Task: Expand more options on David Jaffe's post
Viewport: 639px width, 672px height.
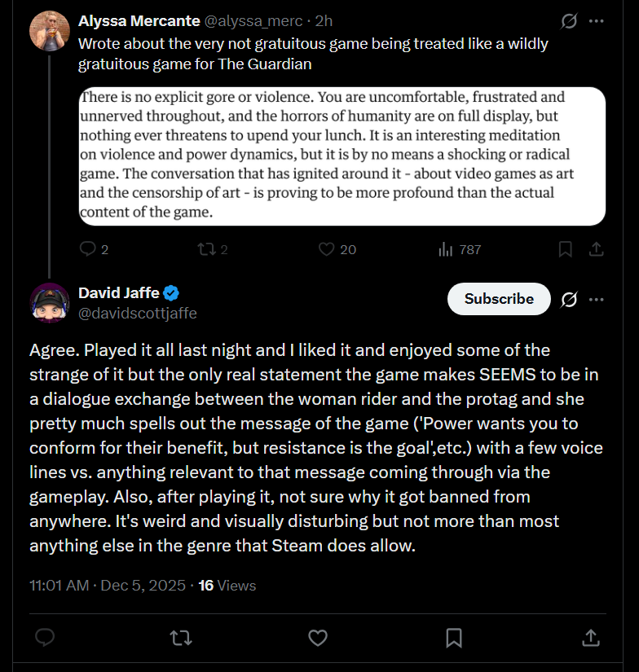Action: tap(597, 299)
